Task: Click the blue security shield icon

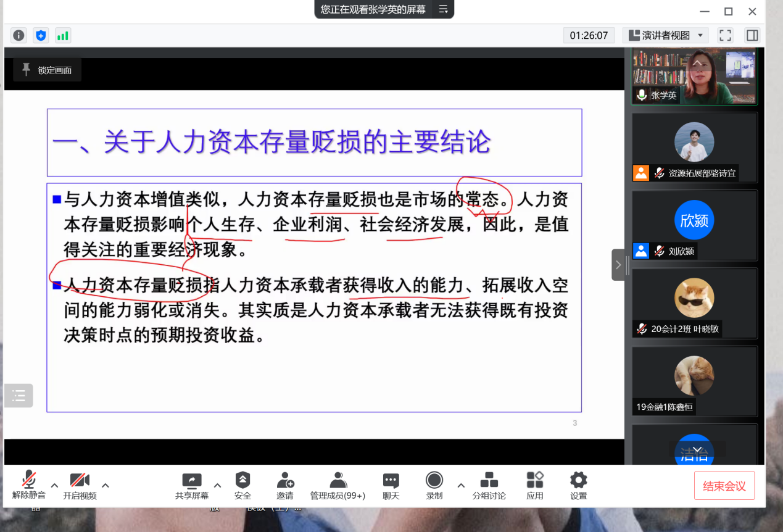Action: 41,35
